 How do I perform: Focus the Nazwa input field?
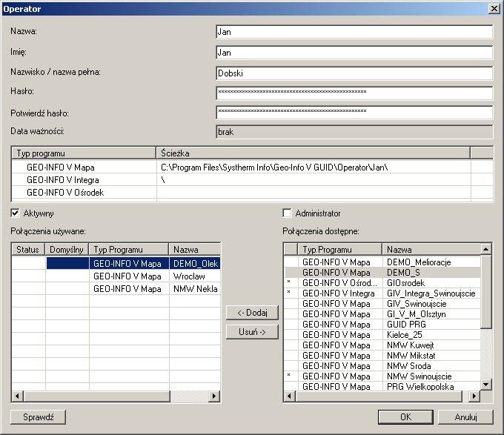(x=354, y=32)
